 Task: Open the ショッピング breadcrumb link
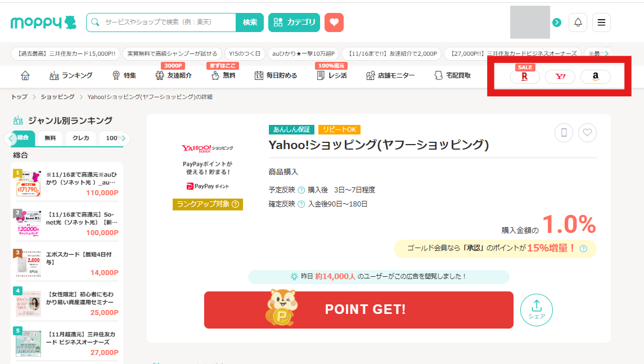point(57,97)
